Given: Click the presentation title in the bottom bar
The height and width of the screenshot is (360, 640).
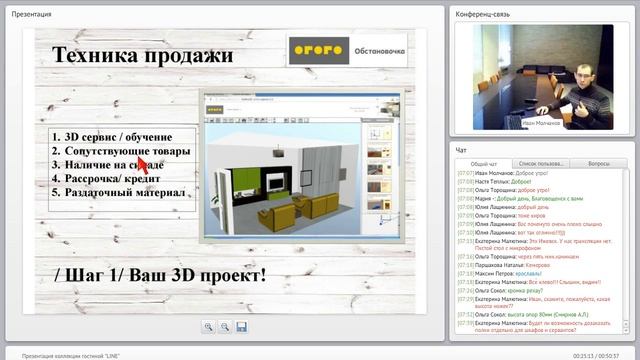Looking at the screenshot, I should [71, 356].
